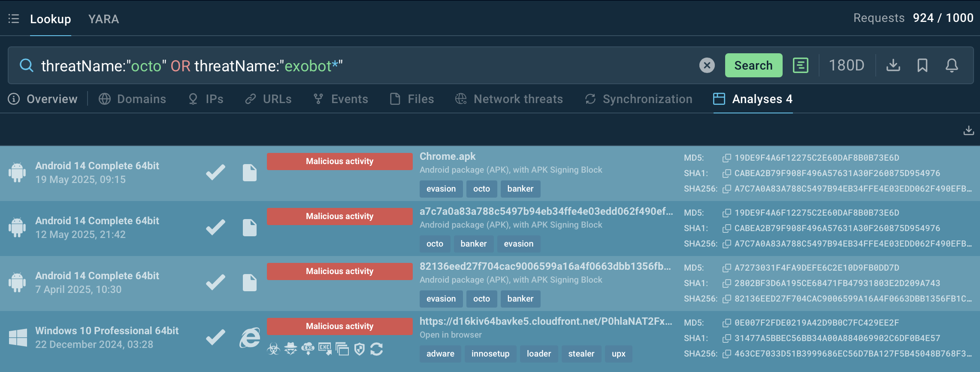Download search results from the search bar
980x372 pixels.
point(893,65)
